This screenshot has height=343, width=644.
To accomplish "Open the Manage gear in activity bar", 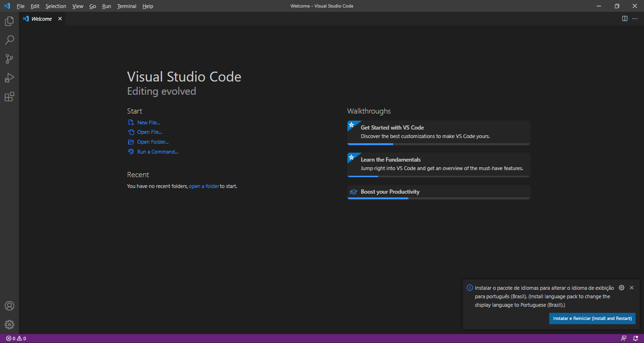I will pos(9,325).
